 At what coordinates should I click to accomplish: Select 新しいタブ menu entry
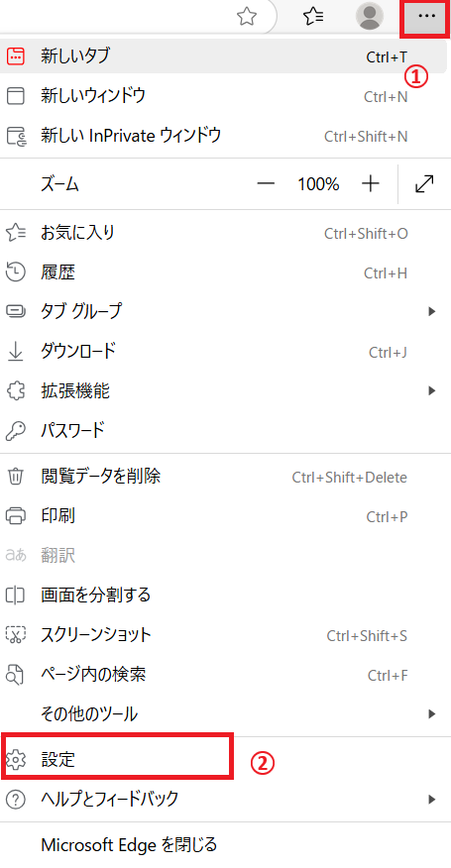(223, 55)
